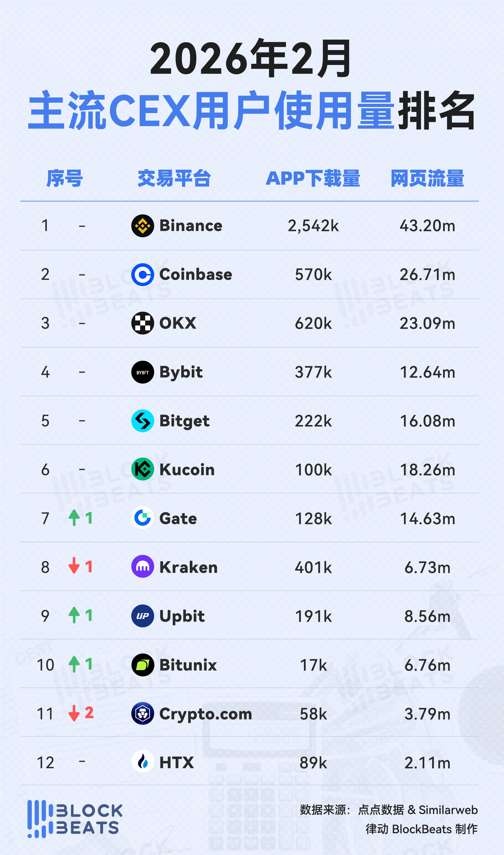Click the Bitunix logo icon
Image resolution: width=504 pixels, height=855 pixels.
(x=143, y=664)
